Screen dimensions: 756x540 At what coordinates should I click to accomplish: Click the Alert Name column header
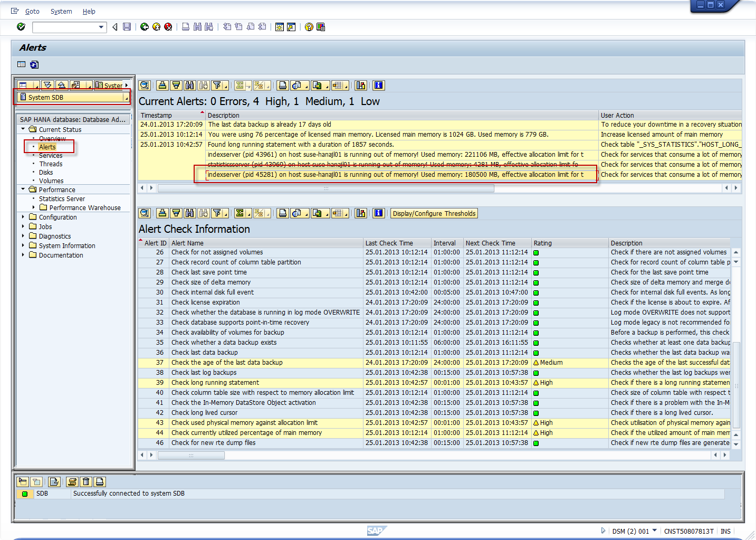[266, 243]
